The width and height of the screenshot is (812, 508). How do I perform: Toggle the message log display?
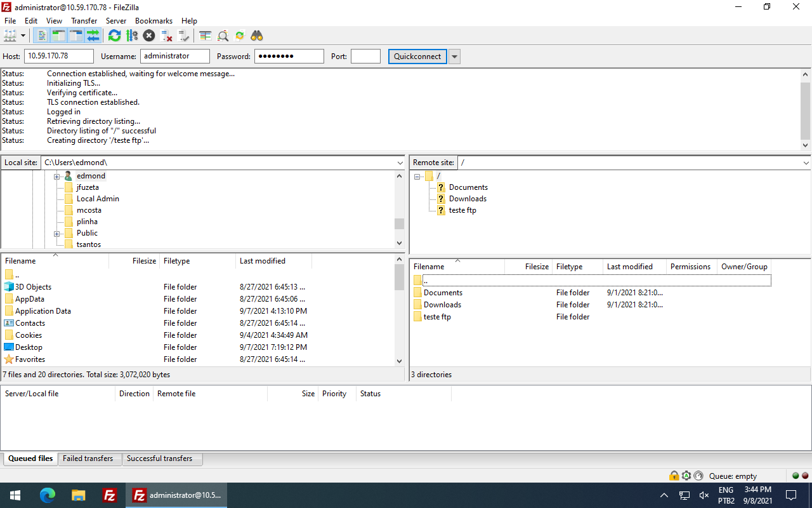(x=41, y=36)
